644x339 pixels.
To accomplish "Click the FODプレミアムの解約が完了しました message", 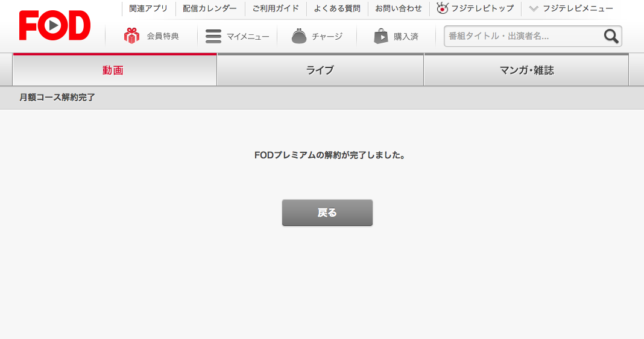I will coord(330,155).
